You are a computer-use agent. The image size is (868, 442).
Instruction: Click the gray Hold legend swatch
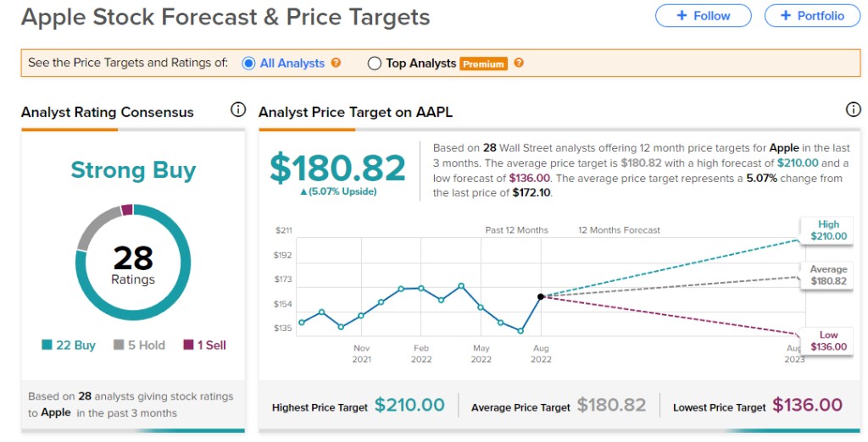tap(120, 345)
